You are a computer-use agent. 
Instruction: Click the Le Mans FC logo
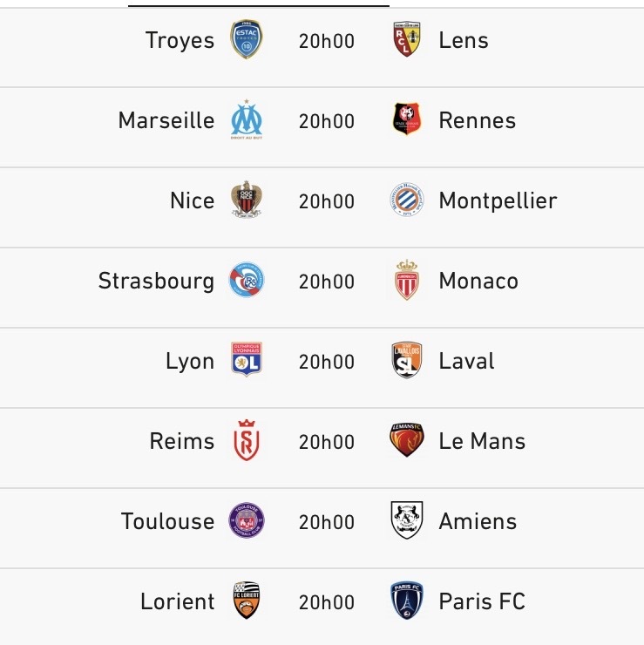pyautogui.click(x=407, y=441)
